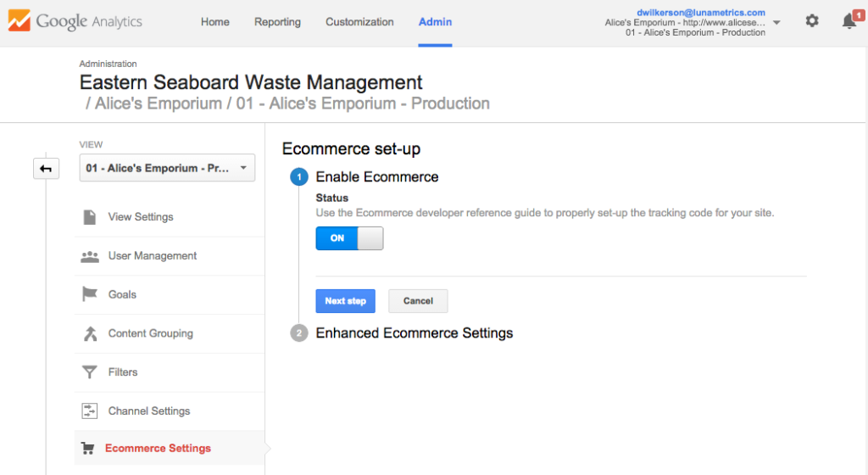Expand Enhanced Ecommerce Settings section

(414, 333)
